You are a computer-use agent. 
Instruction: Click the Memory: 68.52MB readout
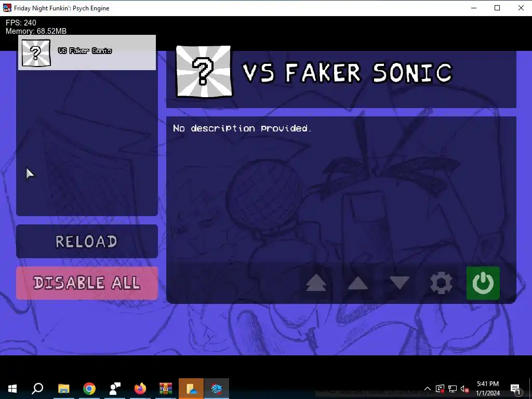tap(36, 31)
